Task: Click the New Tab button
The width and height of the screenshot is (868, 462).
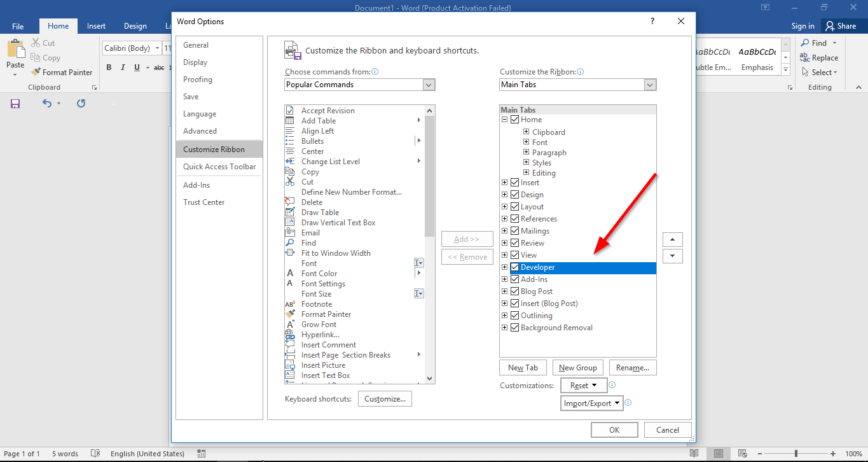Action: tap(523, 367)
